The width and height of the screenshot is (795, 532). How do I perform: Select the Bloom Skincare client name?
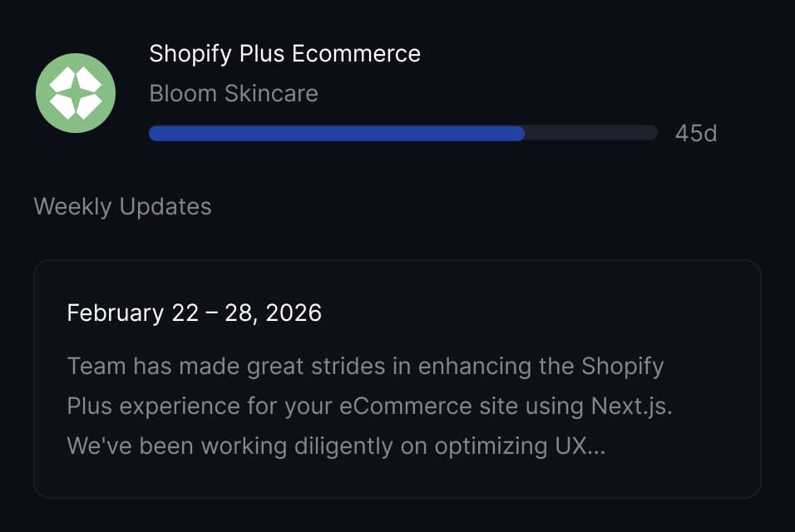tap(233, 93)
